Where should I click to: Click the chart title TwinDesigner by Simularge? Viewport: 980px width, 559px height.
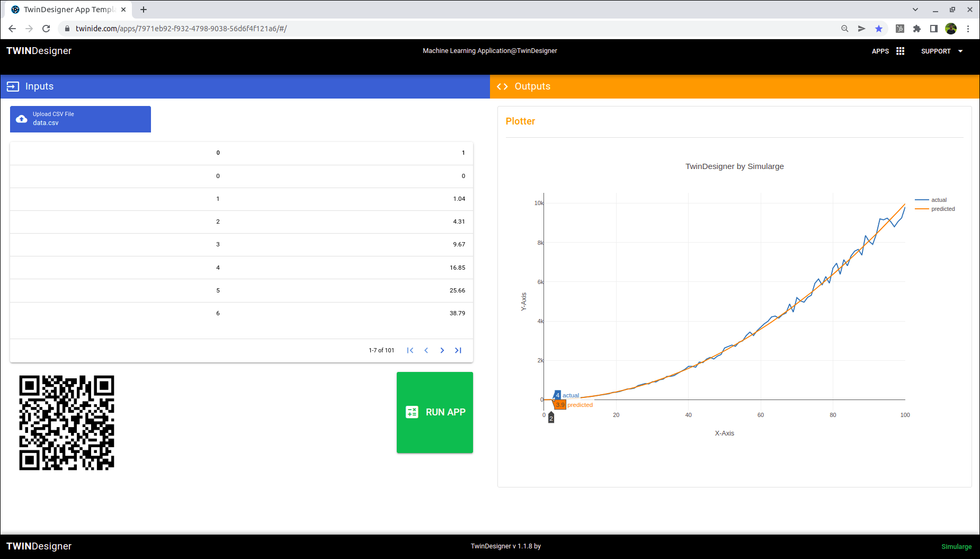click(734, 166)
